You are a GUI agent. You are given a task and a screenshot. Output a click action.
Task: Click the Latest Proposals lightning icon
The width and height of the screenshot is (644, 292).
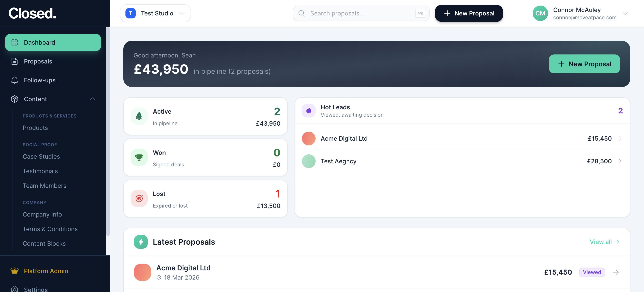coord(141,242)
